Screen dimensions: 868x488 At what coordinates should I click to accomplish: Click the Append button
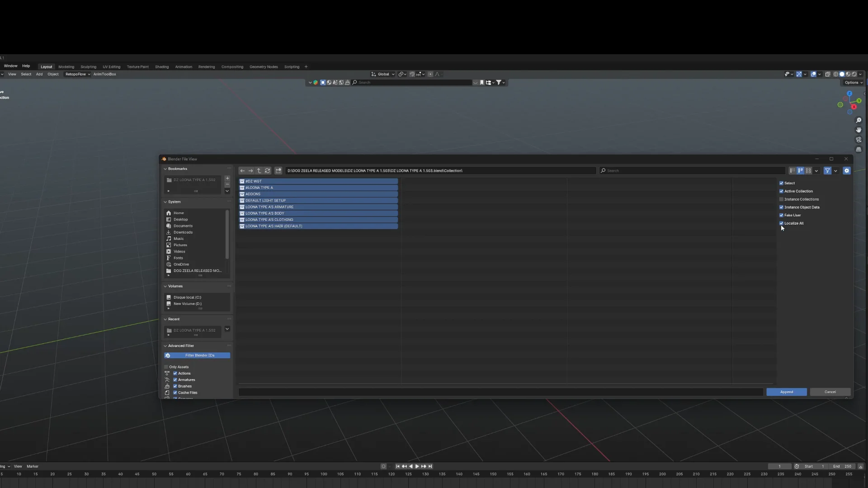[787, 392]
